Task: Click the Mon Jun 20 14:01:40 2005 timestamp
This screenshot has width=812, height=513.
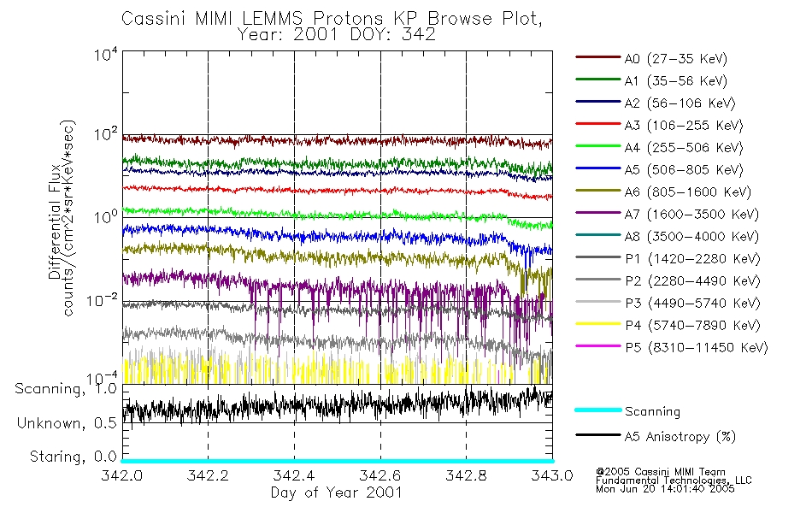Action: 665,489
